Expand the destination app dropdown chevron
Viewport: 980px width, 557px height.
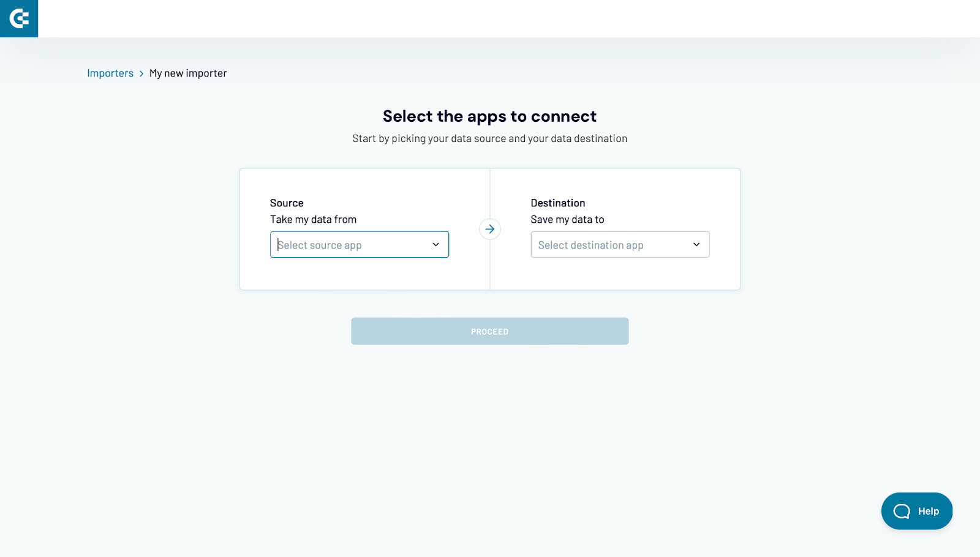coord(696,244)
